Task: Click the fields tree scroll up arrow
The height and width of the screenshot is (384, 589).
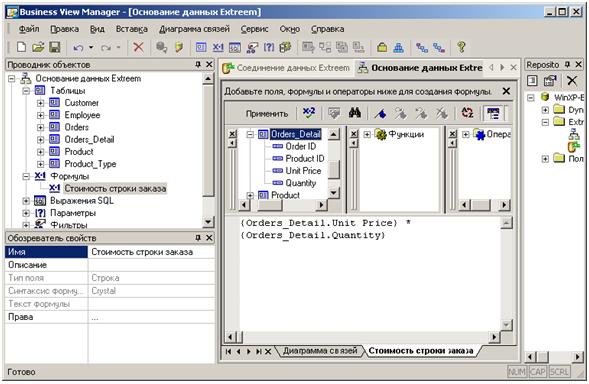Action: coord(334,134)
